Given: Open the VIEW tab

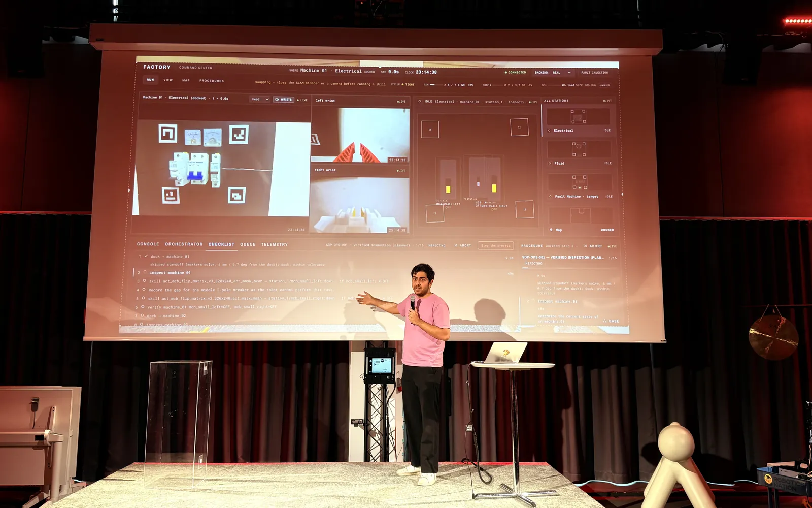Looking at the screenshot, I should (168, 80).
